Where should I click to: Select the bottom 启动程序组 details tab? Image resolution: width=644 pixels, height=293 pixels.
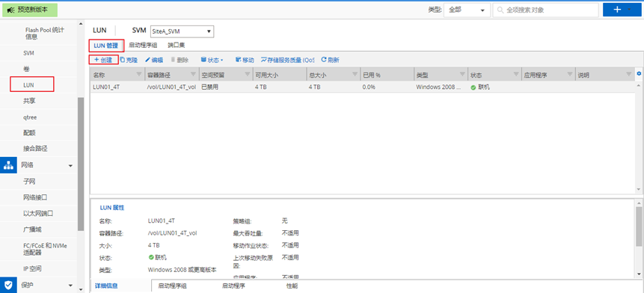pyautogui.click(x=173, y=286)
